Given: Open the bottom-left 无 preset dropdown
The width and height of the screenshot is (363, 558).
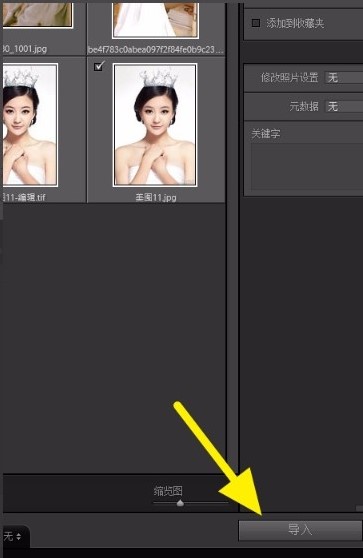Looking at the screenshot, I should tap(13, 536).
